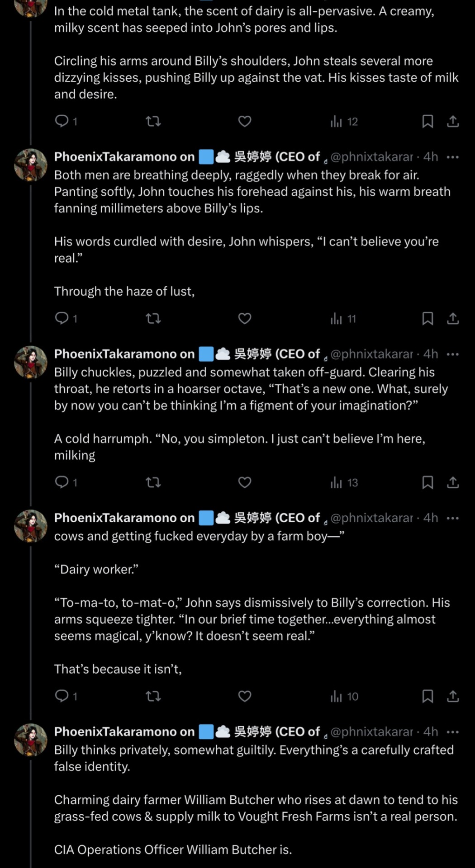Bookmark the tweet with 12 views
This screenshot has width=475, height=868.
click(x=427, y=121)
